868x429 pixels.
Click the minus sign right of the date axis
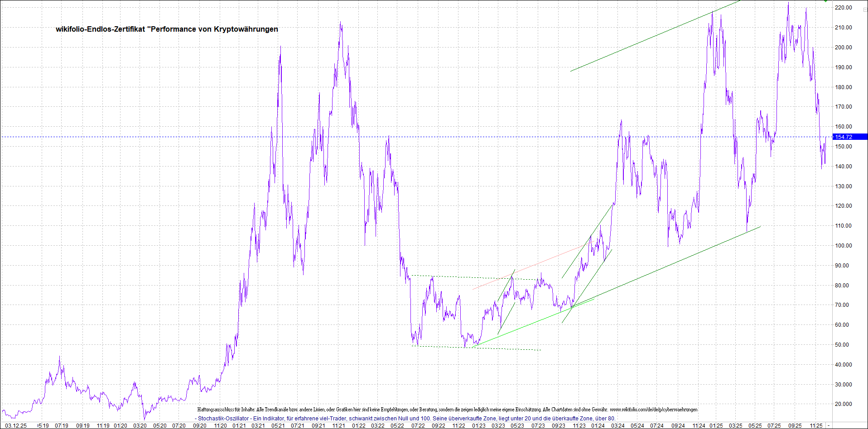click(829, 425)
